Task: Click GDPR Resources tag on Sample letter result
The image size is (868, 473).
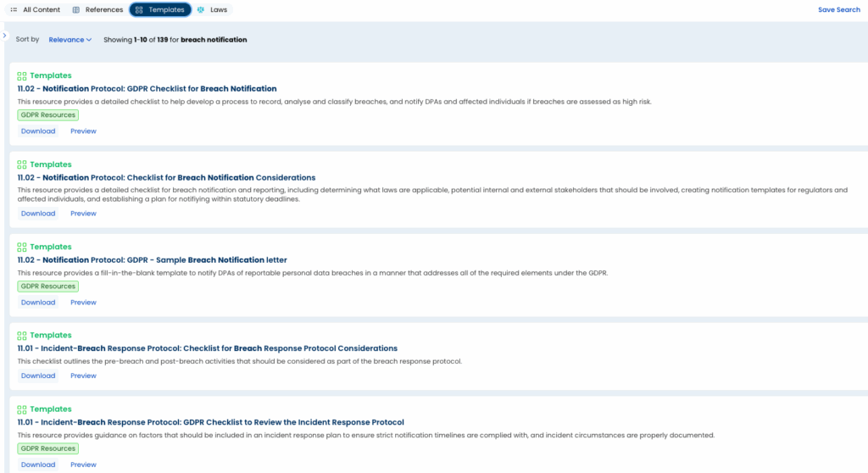Action: click(x=48, y=287)
